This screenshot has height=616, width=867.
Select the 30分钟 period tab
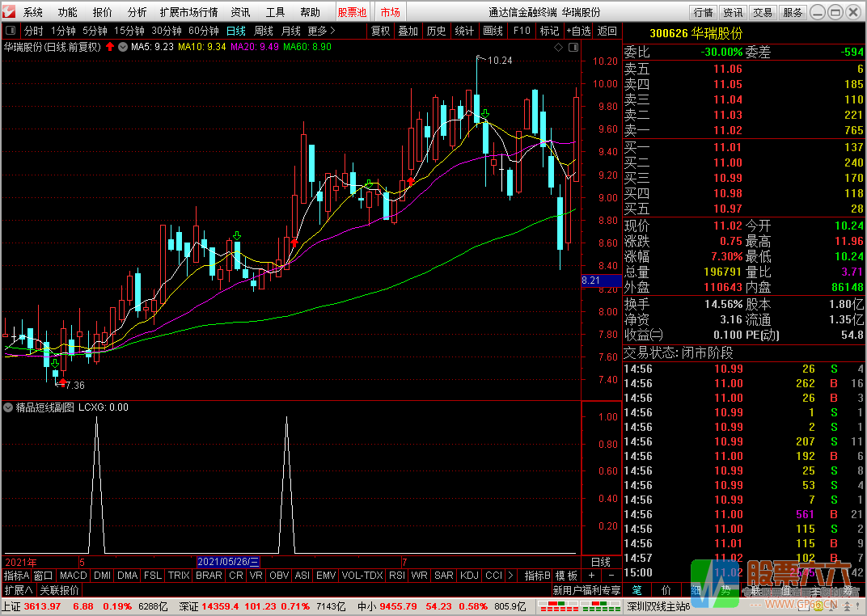point(167,31)
